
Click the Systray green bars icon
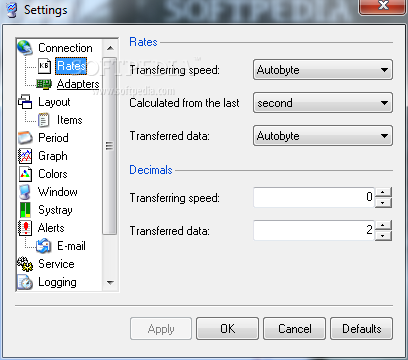(25, 210)
